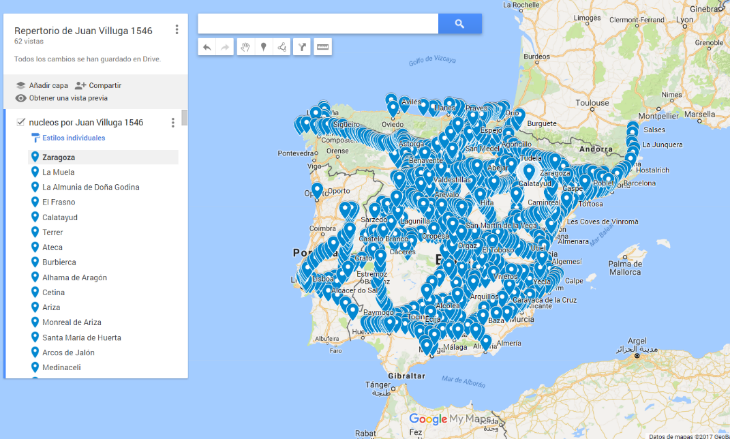Click the Añadir capa layers icon
Viewport: 730px width, 439px height.
(20, 85)
